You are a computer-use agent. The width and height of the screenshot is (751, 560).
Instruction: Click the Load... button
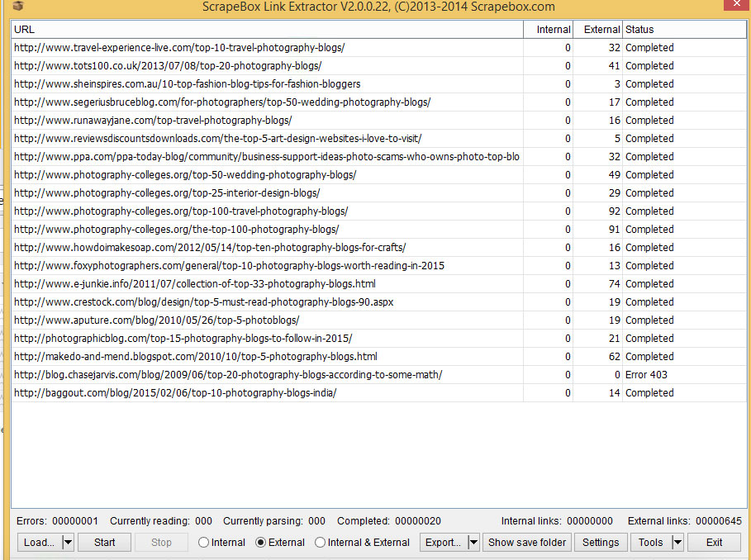point(40,543)
